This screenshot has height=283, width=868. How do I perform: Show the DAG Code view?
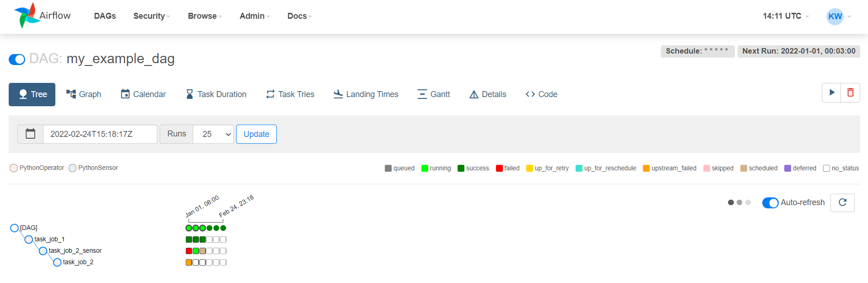[541, 94]
